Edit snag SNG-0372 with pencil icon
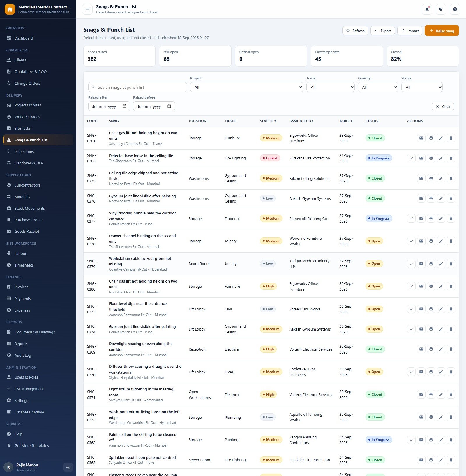The width and height of the screenshot is (466, 476). click(441, 417)
